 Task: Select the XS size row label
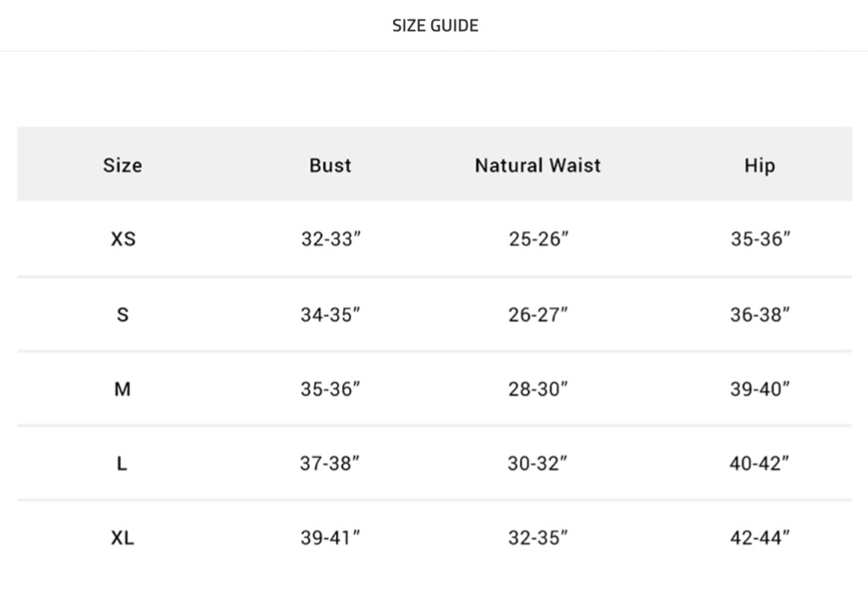[123, 239]
